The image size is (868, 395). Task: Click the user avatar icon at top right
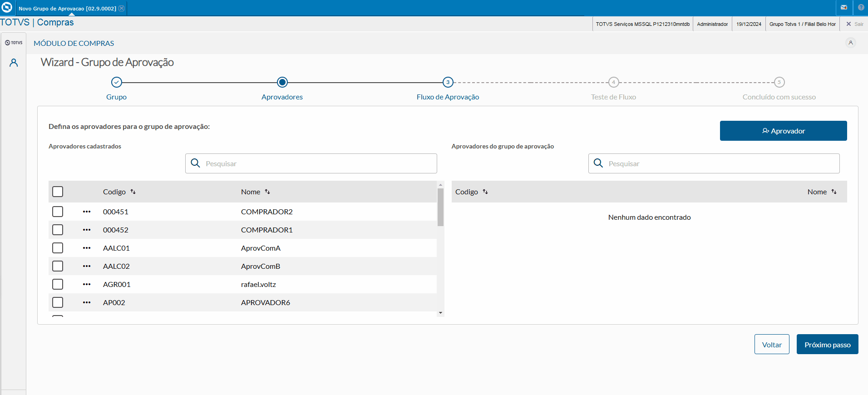[x=851, y=43]
